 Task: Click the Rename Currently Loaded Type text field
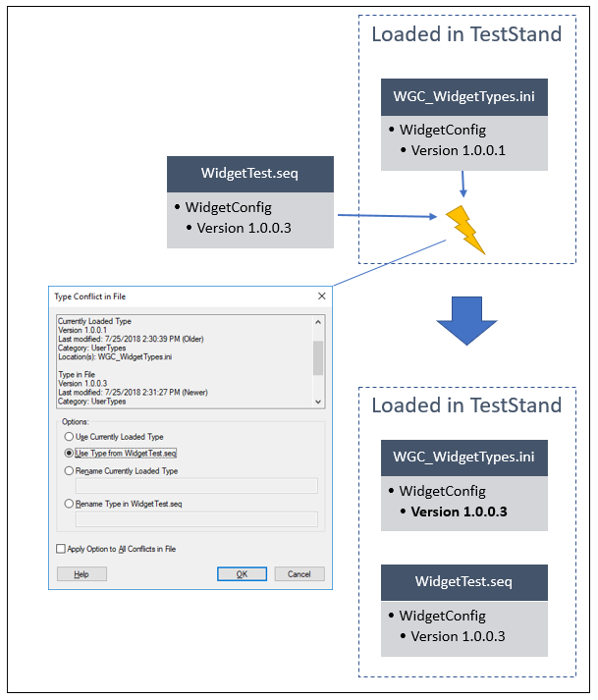pyautogui.click(x=196, y=485)
